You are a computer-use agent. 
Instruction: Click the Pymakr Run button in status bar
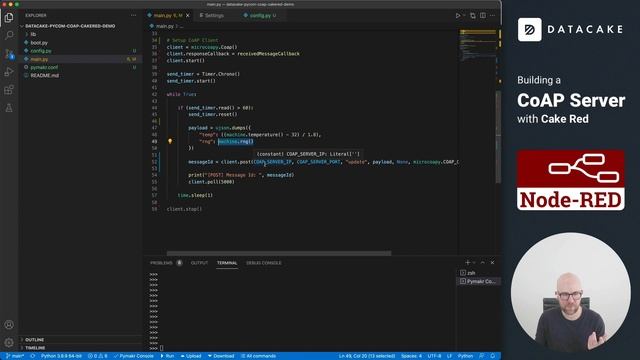pyautogui.click(x=167, y=356)
